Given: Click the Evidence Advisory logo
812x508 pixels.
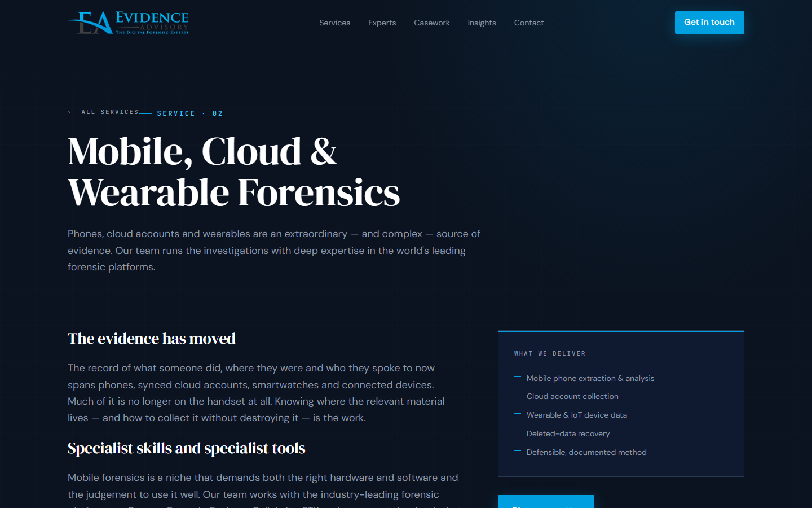Looking at the screenshot, I should tap(129, 23).
